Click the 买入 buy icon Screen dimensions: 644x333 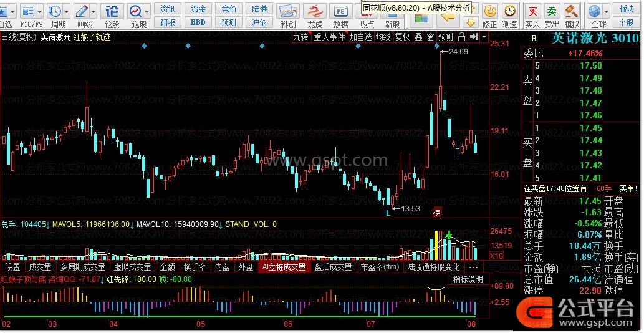532,11
